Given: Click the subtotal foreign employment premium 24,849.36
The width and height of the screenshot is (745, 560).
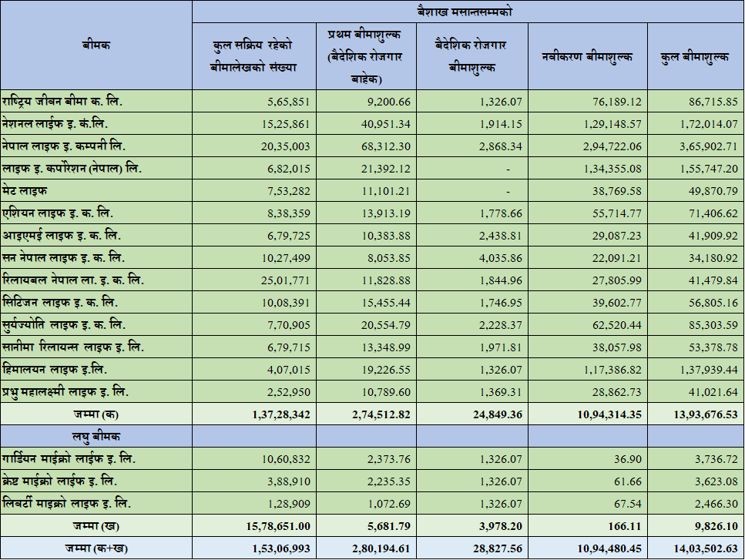Looking at the screenshot, I should point(498,414).
